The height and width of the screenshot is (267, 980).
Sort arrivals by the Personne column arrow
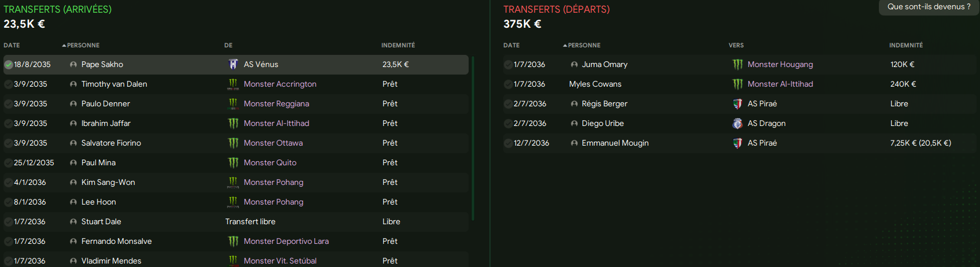pos(64,45)
